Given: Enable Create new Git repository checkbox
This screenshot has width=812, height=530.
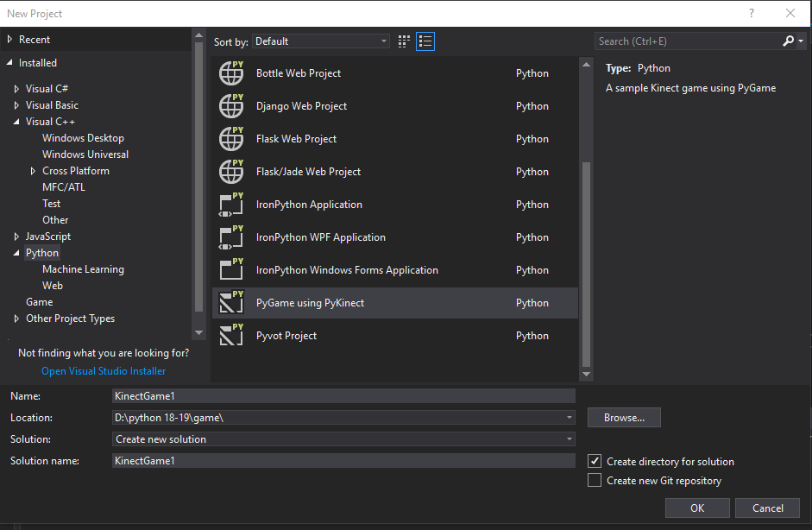Looking at the screenshot, I should tap(595, 481).
